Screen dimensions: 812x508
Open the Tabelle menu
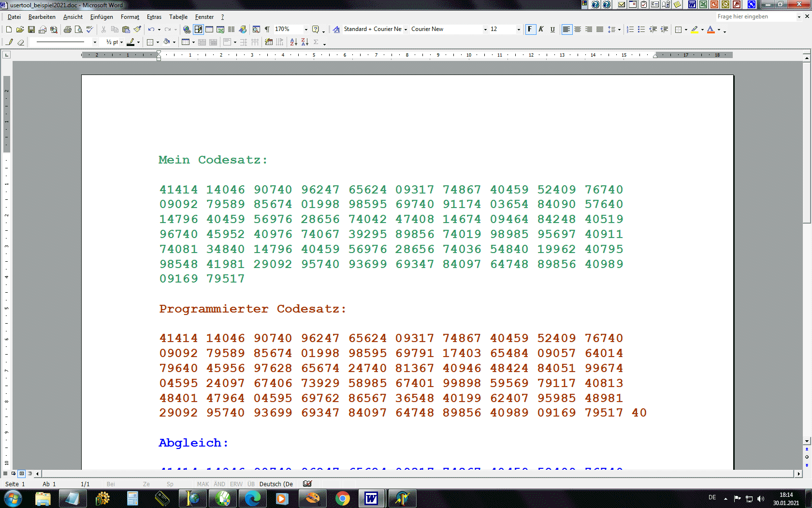pyautogui.click(x=178, y=17)
